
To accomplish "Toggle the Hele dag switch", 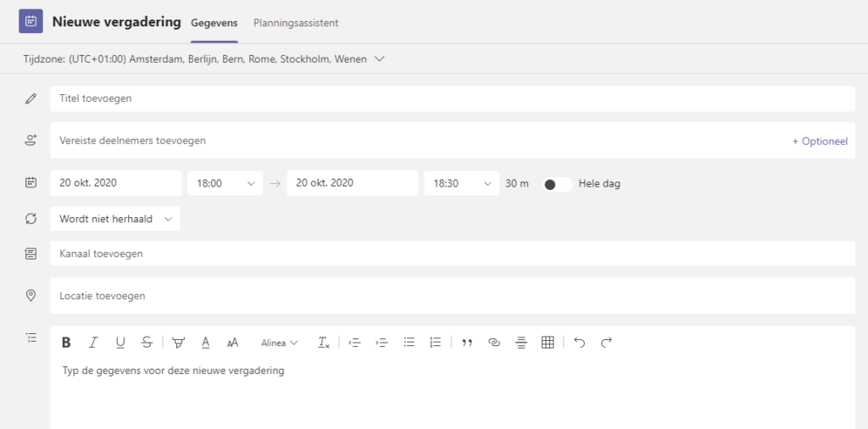I will coord(557,184).
